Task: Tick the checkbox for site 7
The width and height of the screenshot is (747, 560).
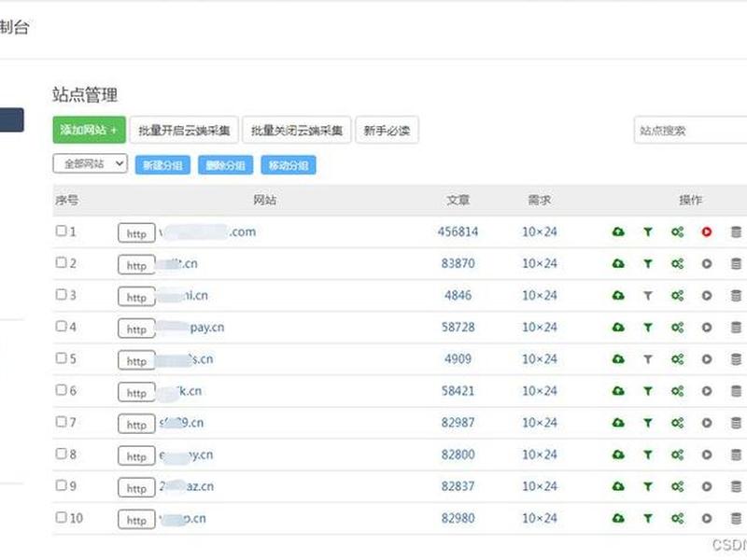Action: pyautogui.click(x=61, y=422)
